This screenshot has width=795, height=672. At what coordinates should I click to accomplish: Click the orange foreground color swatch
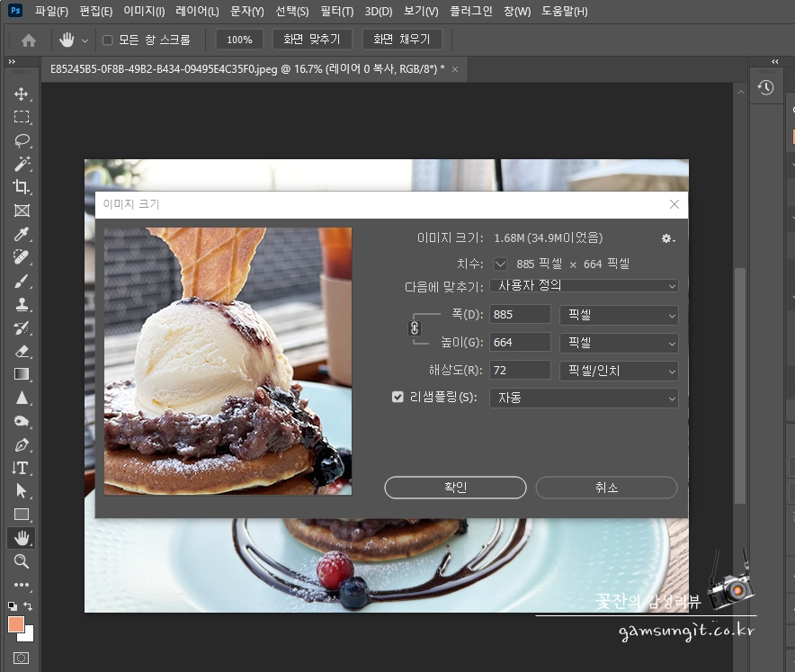pos(15,624)
